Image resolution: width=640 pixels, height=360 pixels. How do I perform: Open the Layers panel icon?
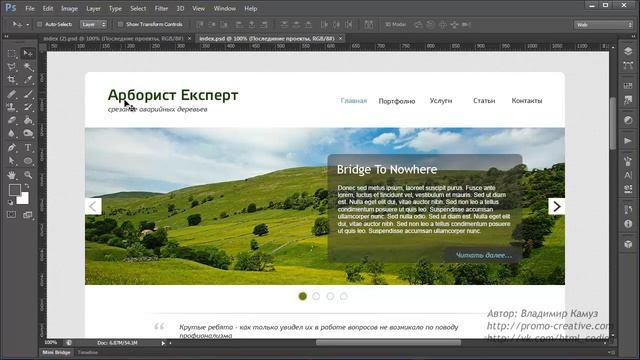click(628, 51)
